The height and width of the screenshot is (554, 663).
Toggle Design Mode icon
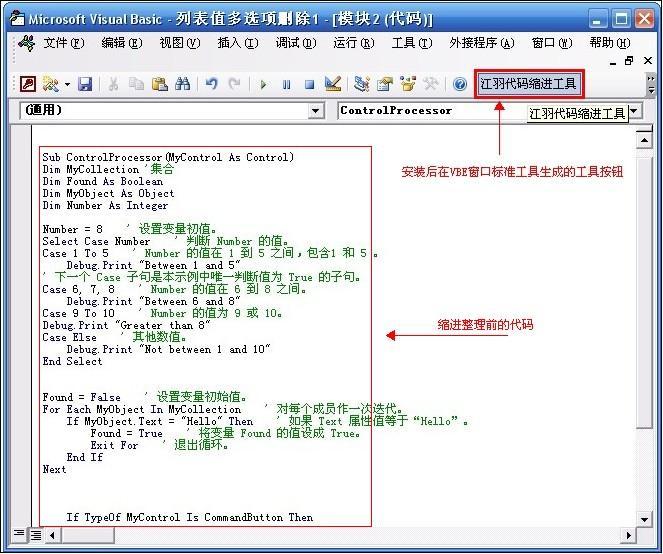(x=333, y=84)
